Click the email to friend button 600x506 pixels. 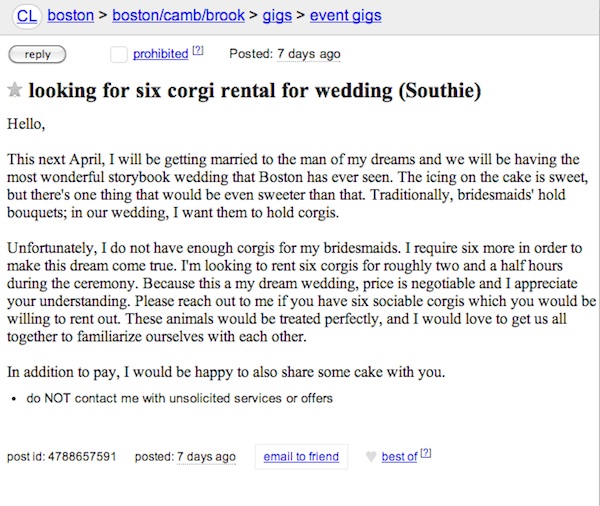point(301,457)
